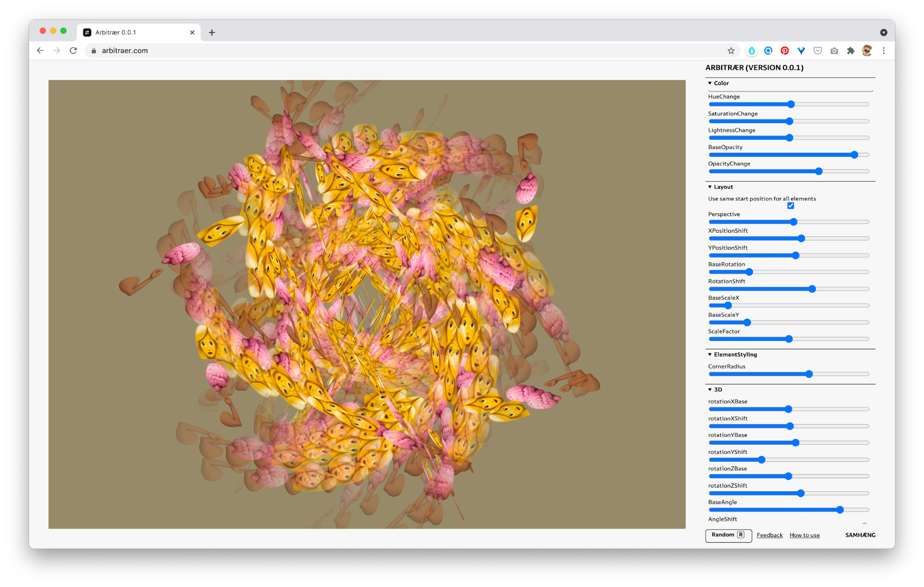
Task: View site info via the lock icon
Action: [93, 51]
